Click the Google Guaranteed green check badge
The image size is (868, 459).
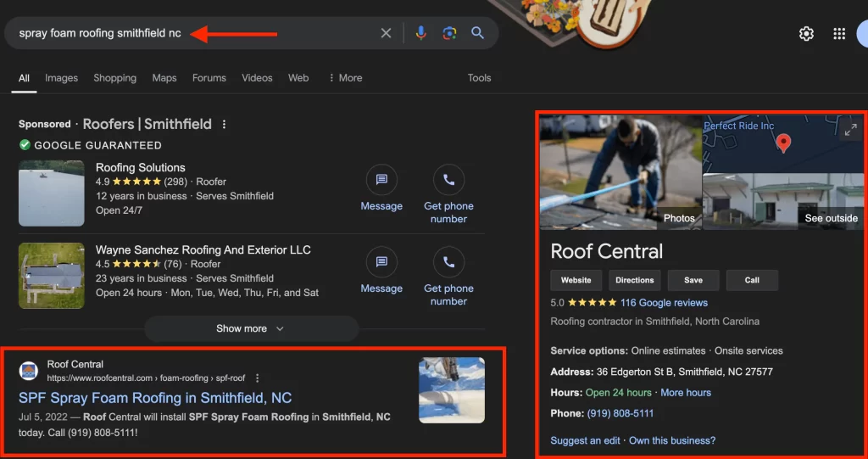[25, 145]
